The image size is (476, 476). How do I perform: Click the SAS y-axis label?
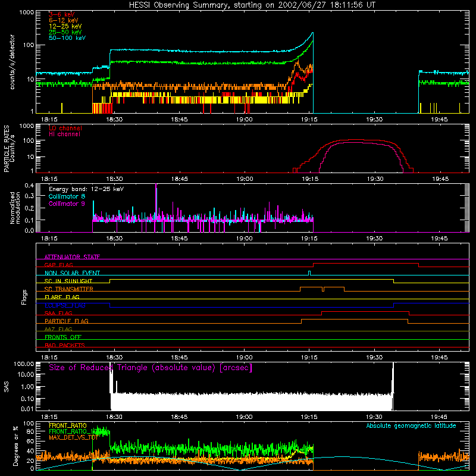(7, 387)
